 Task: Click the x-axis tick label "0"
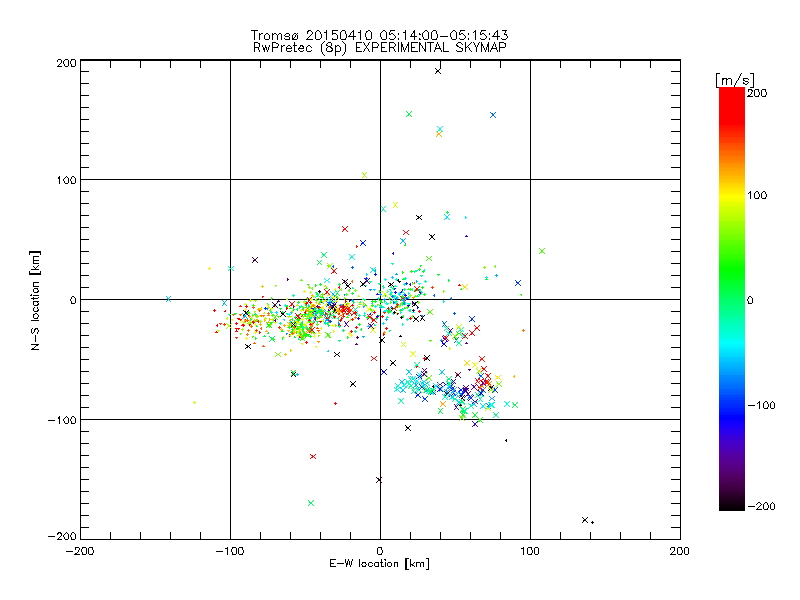380,551
